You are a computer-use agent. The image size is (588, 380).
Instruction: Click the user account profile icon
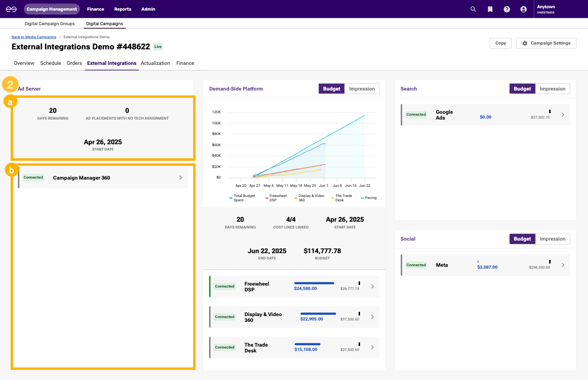point(523,9)
